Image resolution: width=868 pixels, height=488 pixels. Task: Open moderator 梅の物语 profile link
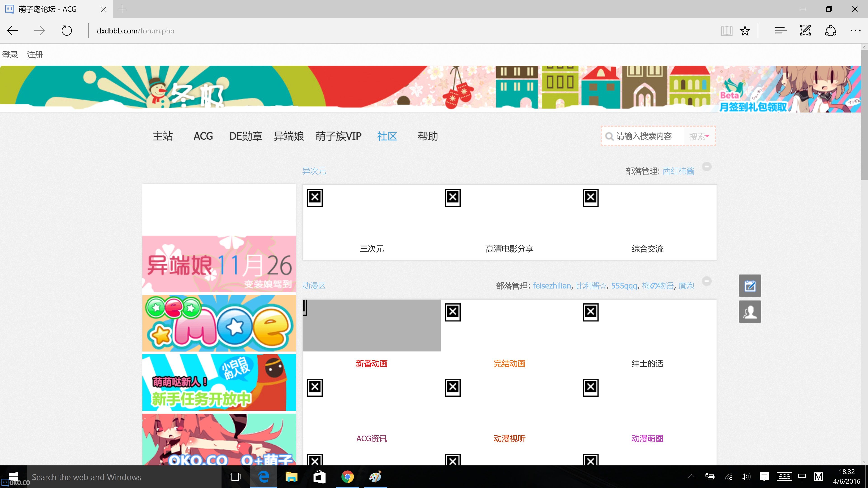658,286
